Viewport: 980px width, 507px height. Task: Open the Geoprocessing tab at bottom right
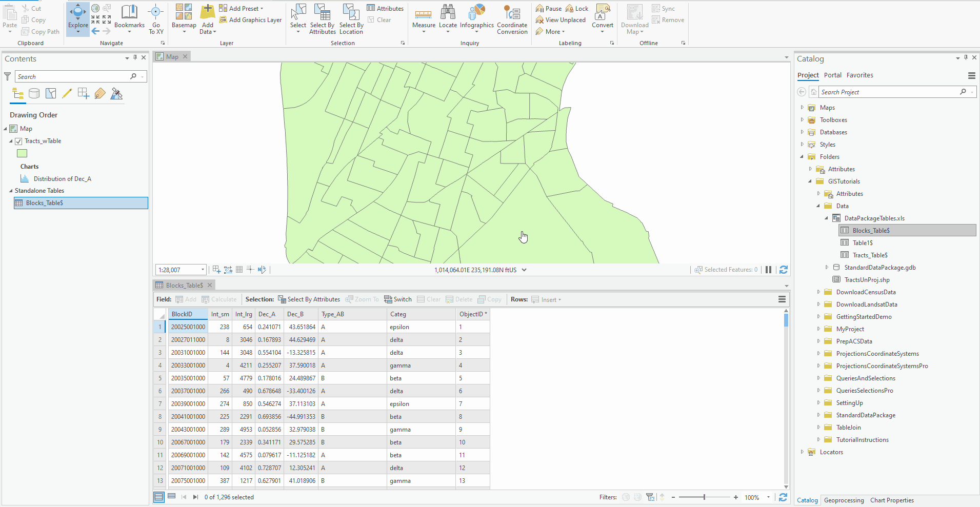843,500
